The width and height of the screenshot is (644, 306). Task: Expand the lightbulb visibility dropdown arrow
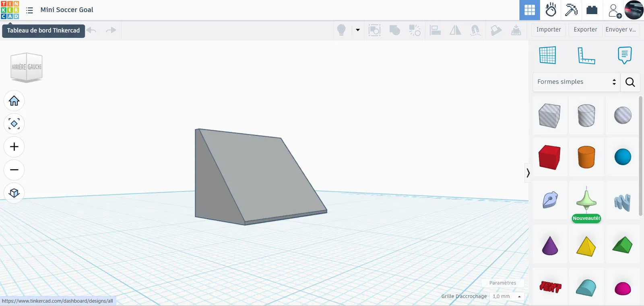(357, 30)
